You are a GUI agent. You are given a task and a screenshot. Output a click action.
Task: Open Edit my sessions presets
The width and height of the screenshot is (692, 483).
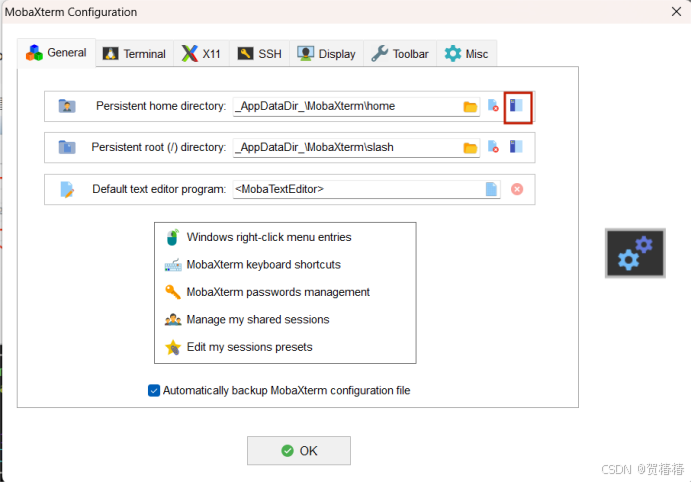249,347
